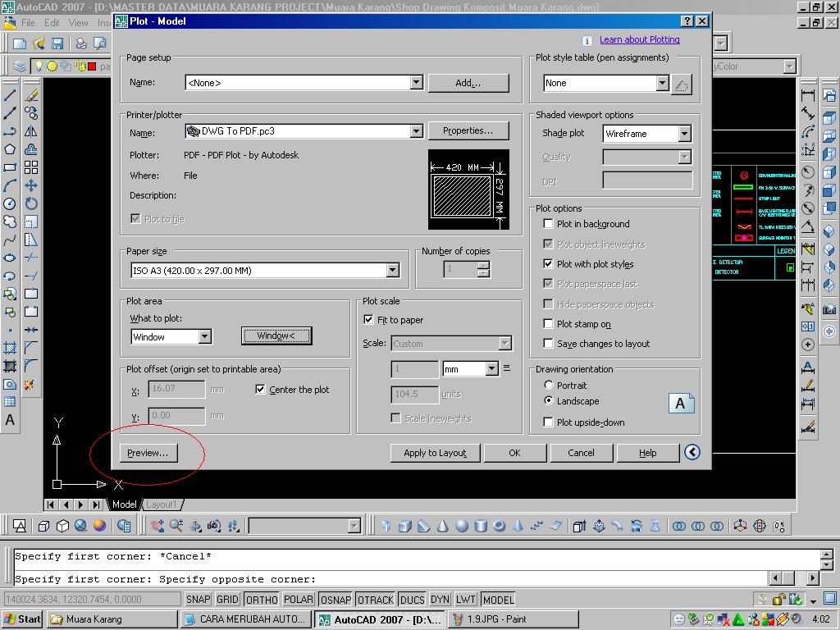
Task: Click the Sphere solid modeling icon
Action: pyautogui.click(x=462, y=526)
